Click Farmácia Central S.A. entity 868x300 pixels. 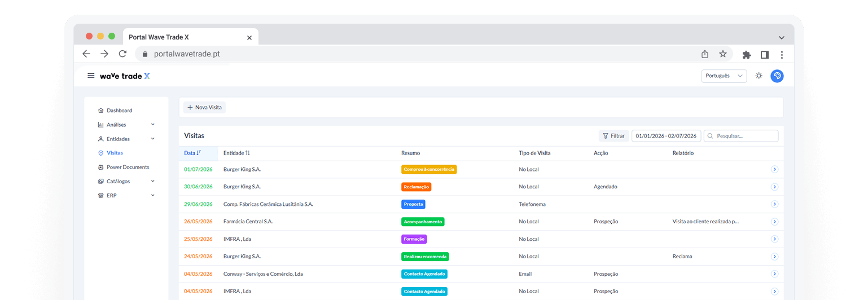[248, 222]
